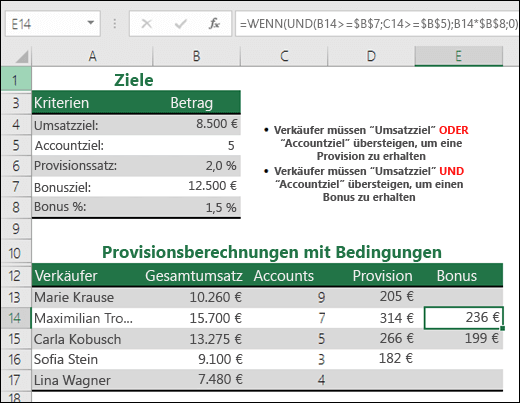Screen dimensions: 520x403
Task: Select row 16 header
Action: (x=16, y=359)
